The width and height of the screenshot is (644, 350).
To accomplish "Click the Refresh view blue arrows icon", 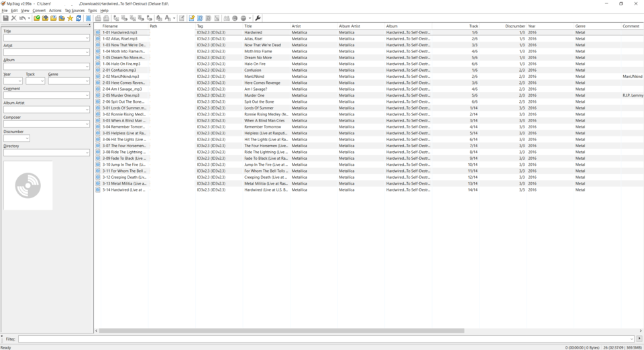I will [x=78, y=18].
